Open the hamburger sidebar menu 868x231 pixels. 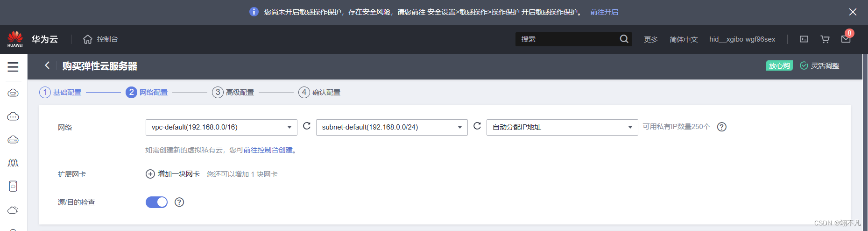pos(13,67)
